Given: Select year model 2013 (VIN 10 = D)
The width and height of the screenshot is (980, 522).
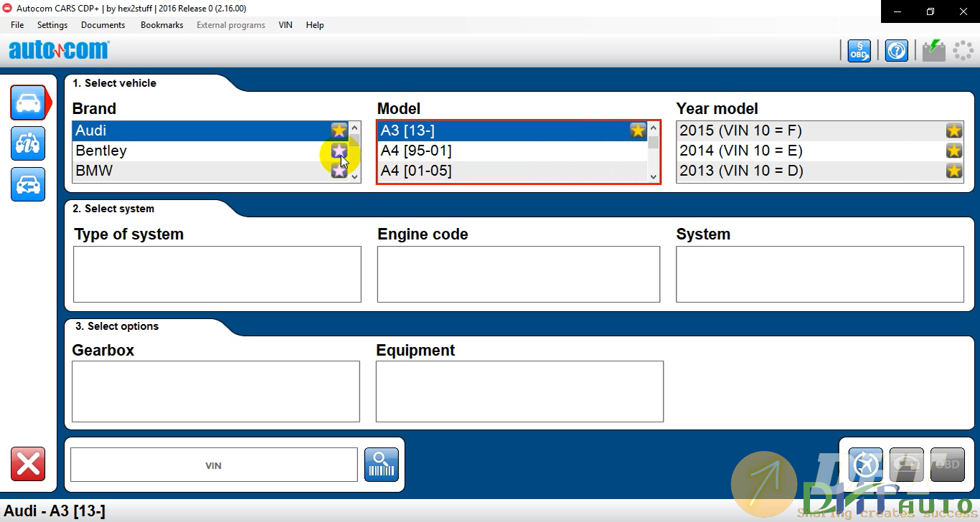Looking at the screenshot, I should 820,171.
